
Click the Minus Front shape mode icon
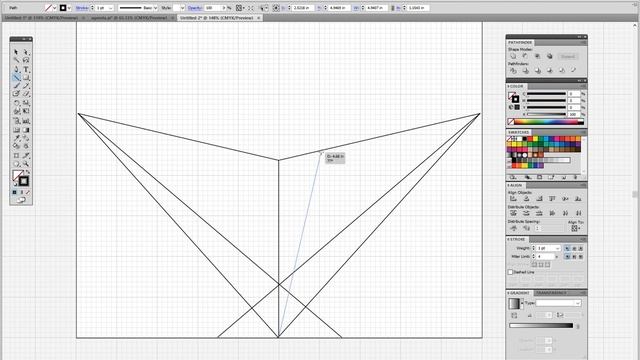(x=525, y=56)
